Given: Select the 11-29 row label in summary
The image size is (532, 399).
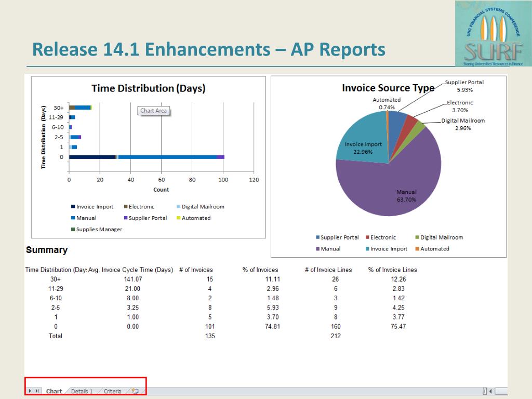Looking at the screenshot, I should (x=56, y=289).
